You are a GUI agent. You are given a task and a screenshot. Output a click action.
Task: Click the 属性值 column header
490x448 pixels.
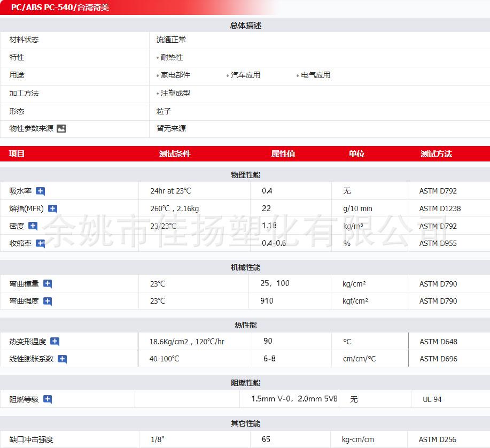[283, 153]
